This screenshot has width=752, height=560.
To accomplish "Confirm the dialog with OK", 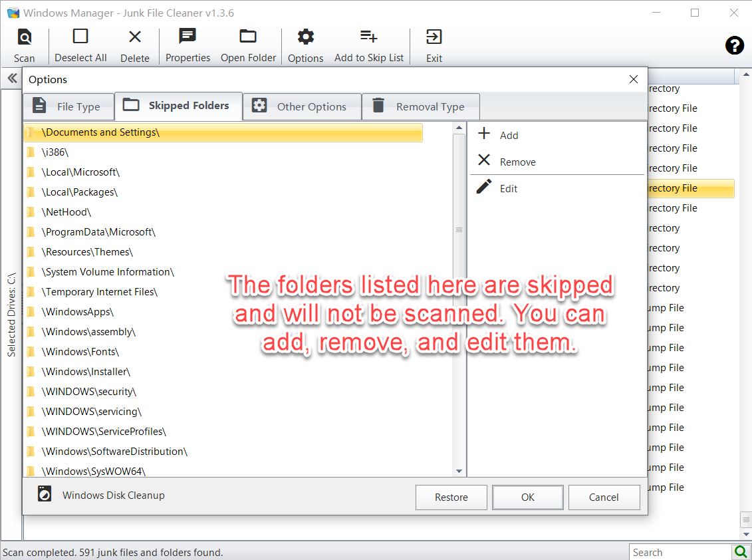I will tap(527, 497).
